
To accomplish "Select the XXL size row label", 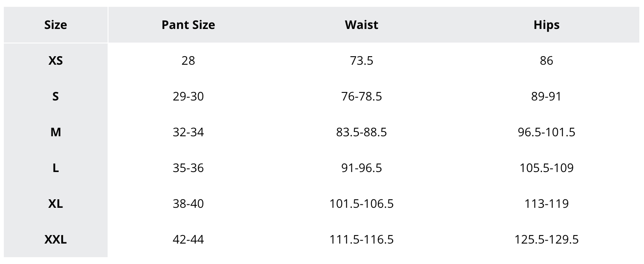I will pyautogui.click(x=56, y=240).
